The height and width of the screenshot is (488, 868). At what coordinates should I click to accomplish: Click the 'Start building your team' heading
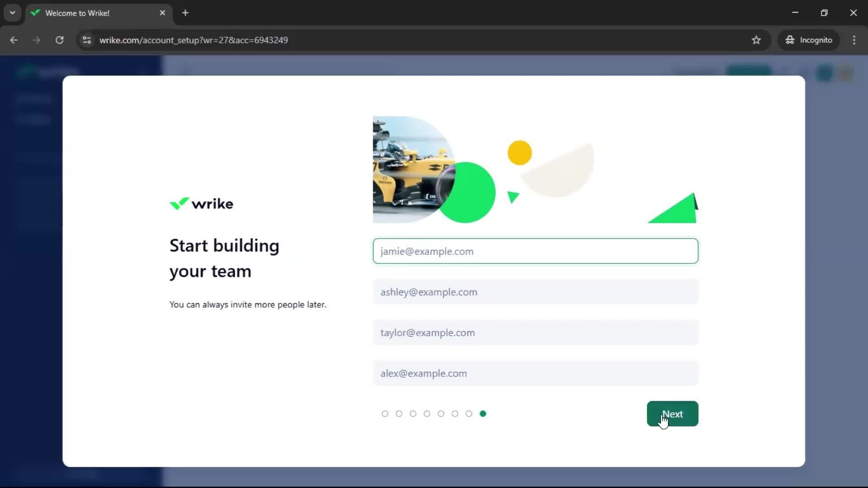tap(224, 258)
